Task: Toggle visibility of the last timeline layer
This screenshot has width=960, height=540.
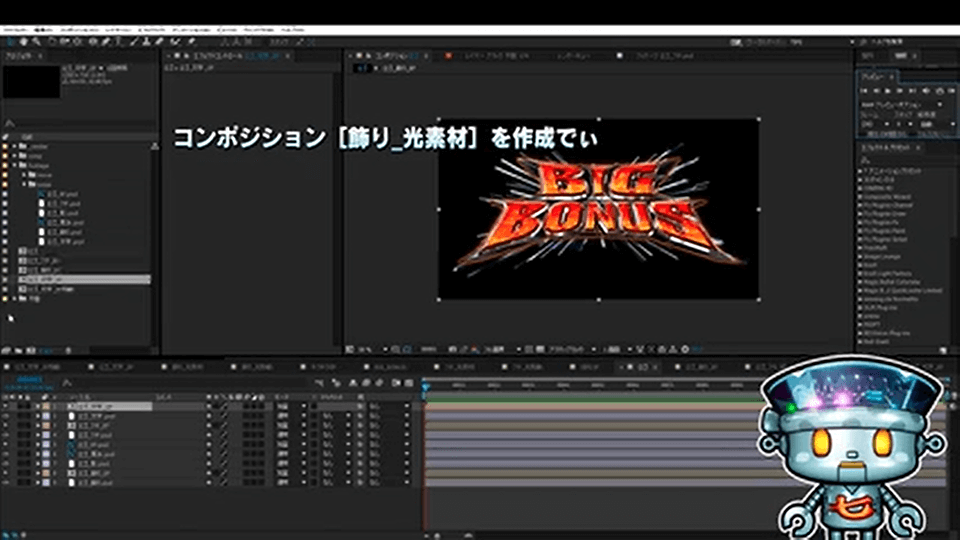Action: (7, 484)
